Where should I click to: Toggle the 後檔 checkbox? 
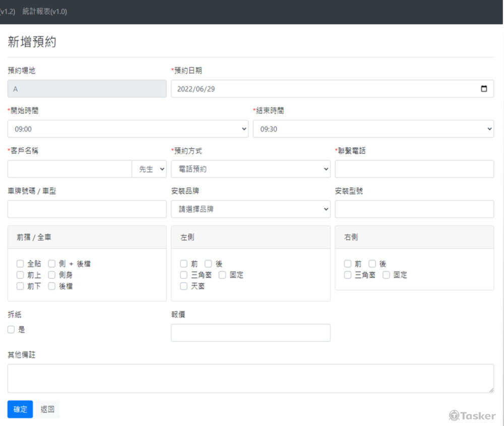[52, 286]
